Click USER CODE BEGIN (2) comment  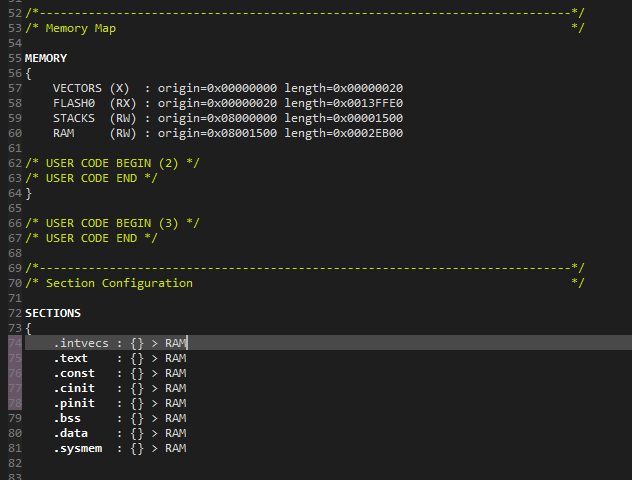point(112,163)
